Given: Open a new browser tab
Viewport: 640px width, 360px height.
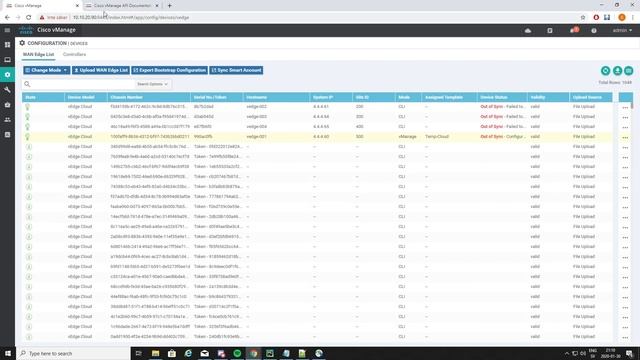Looking at the screenshot, I should 169,6.
